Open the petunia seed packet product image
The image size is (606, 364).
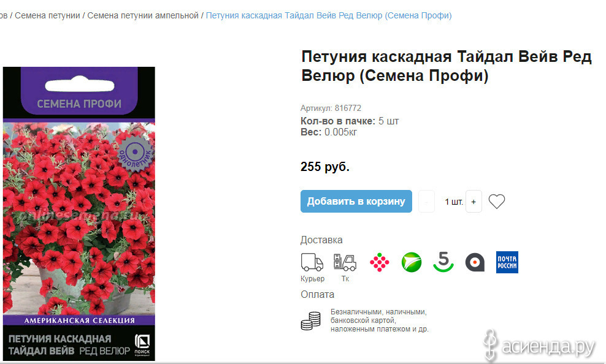(x=79, y=214)
